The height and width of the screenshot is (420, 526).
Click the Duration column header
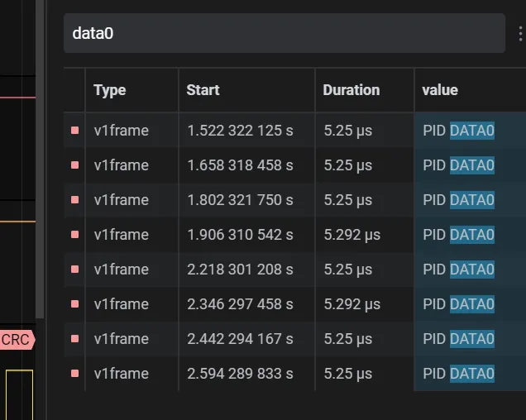coord(351,90)
